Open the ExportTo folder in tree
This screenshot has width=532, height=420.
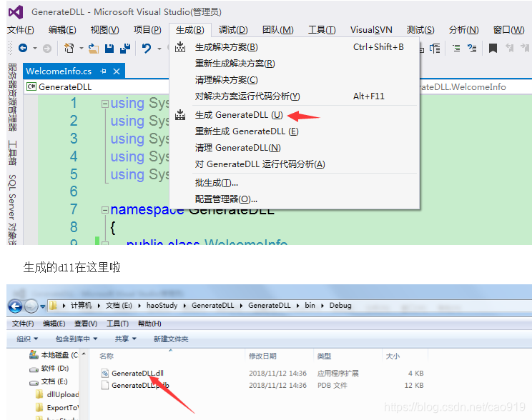tap(57, 407)
